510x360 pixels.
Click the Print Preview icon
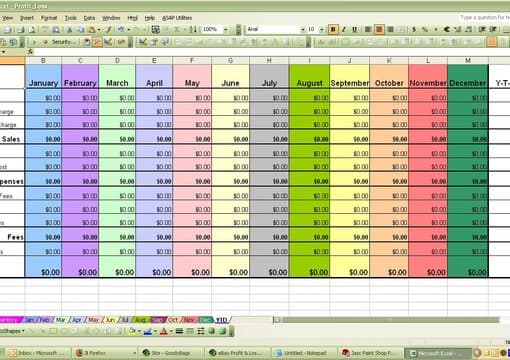pos(32,30)
